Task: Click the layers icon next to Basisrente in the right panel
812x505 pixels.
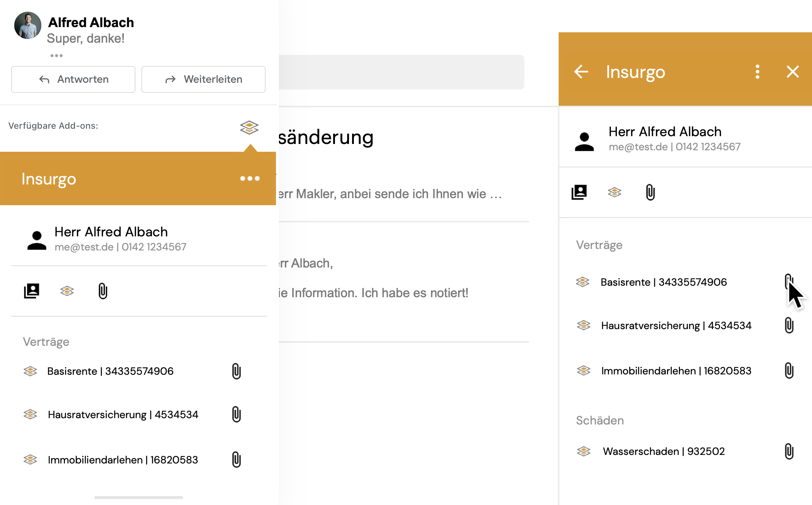Action: coord(583,282)
